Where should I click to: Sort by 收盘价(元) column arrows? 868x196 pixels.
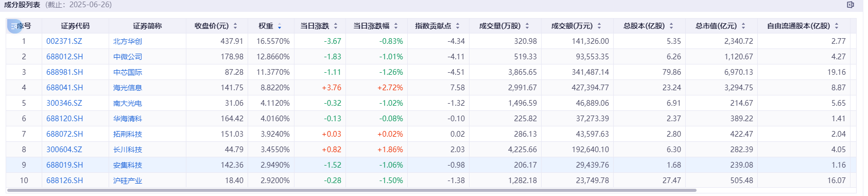235,26
